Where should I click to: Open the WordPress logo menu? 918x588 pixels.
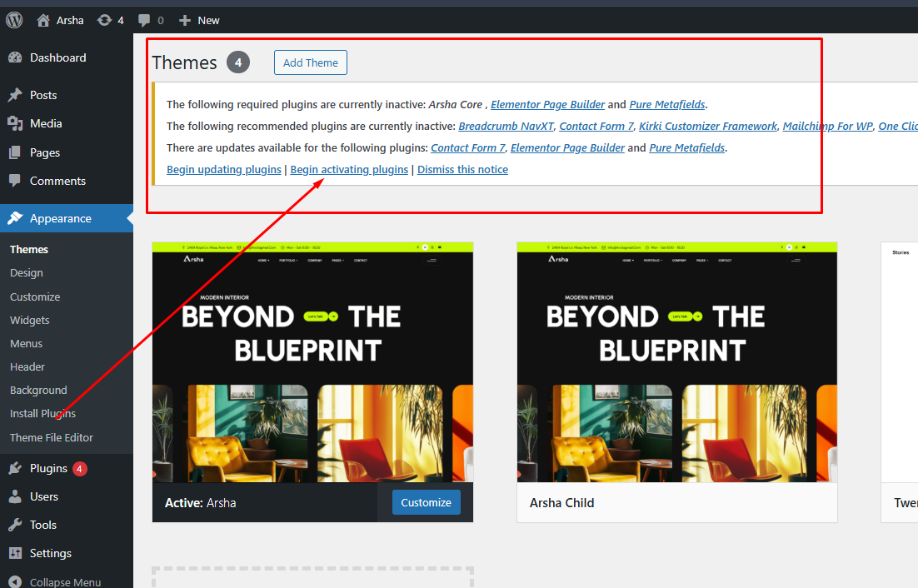[x=14, y=20]
